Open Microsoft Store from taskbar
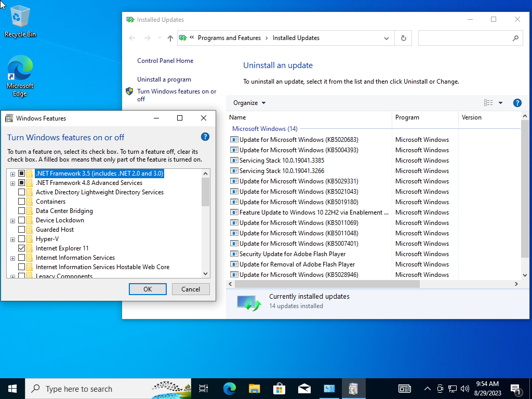The height and width of the screenshot is (399, 532). pos(279,389)
